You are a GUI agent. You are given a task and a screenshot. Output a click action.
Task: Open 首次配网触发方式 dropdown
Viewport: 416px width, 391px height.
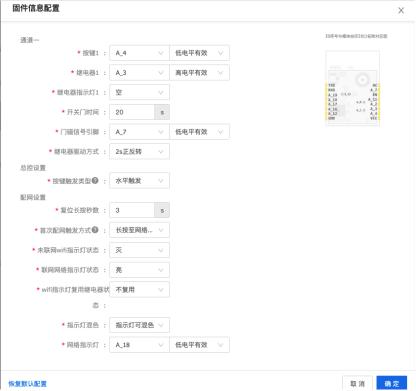coord(139,230)
